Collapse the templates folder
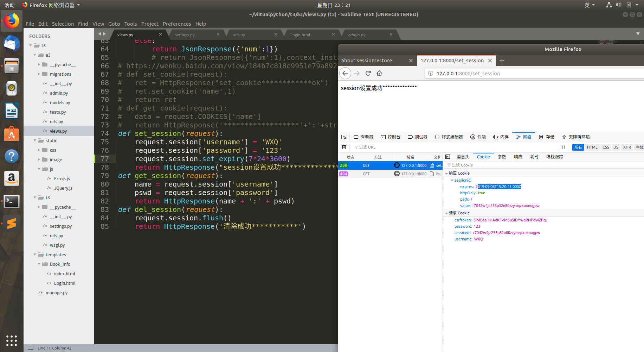 pos(35,254)
